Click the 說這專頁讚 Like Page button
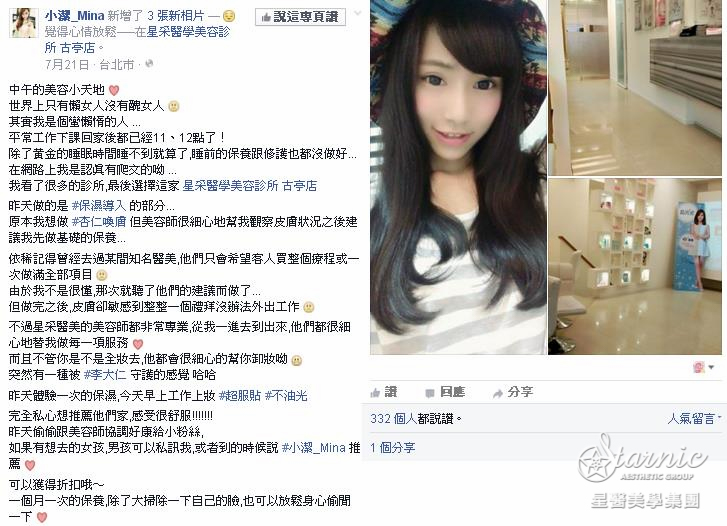The image size is (727, 526). pos(300,17)
